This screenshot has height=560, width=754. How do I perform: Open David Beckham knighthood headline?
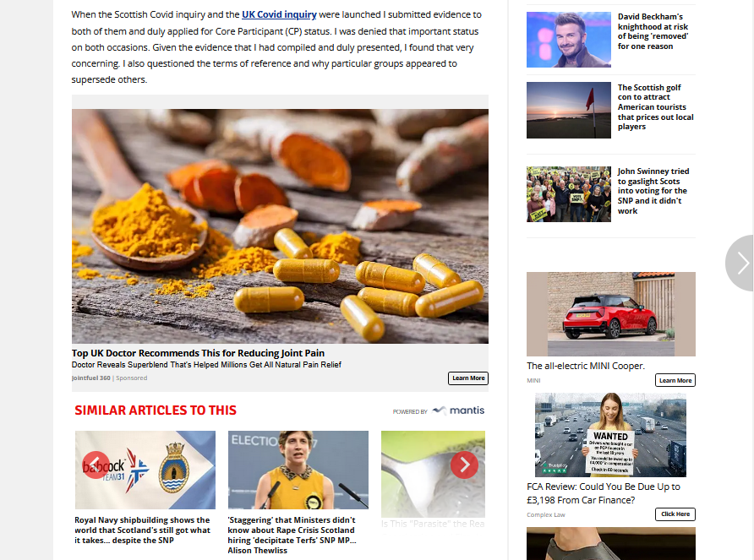[x=653, y=31]
